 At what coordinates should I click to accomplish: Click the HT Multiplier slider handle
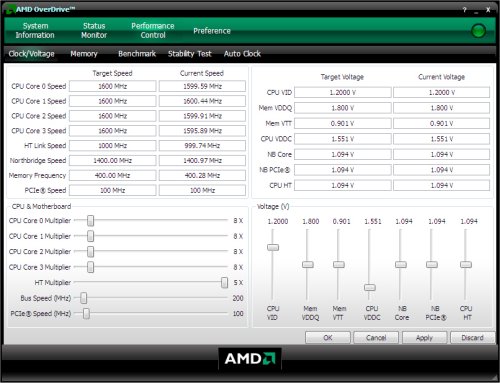[x=225, y=283]
